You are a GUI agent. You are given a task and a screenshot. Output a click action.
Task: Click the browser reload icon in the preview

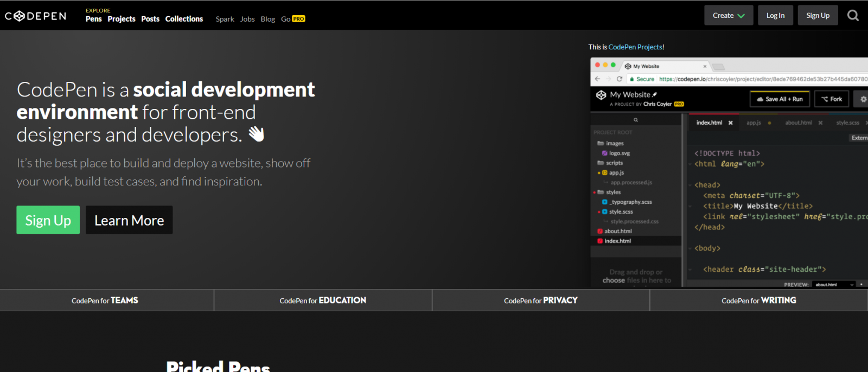[620, 79]
